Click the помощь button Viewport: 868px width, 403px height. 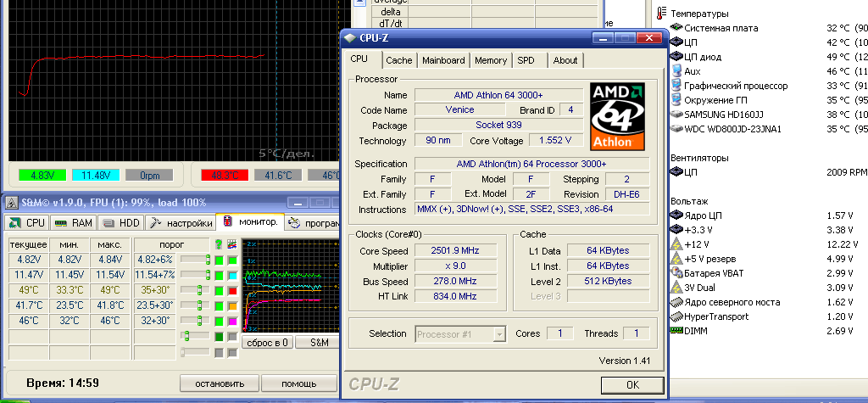point(299,383)
